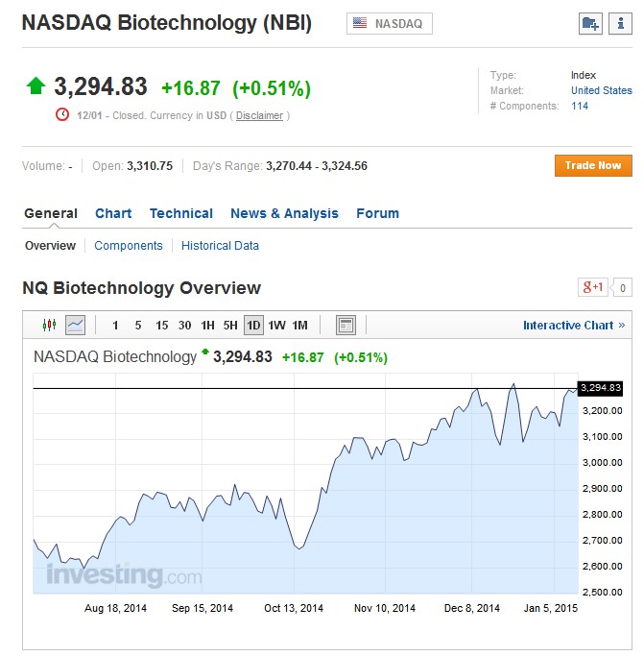Select the 1M chart interval
This screenshot has width=644, height=656.
[x=299, y=325]
